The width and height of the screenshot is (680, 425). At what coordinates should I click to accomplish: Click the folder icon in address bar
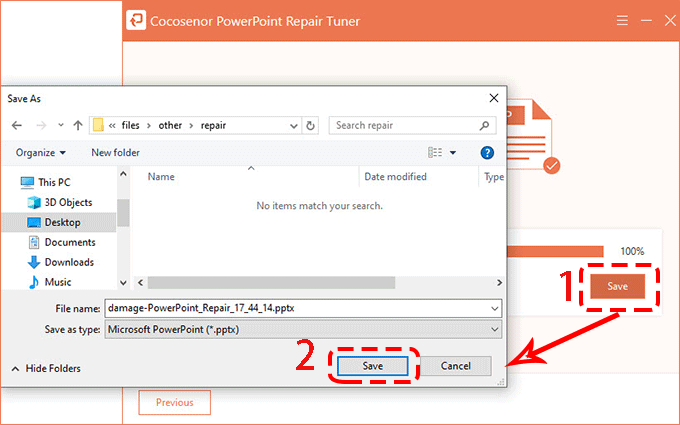click(x=98, y=125)
